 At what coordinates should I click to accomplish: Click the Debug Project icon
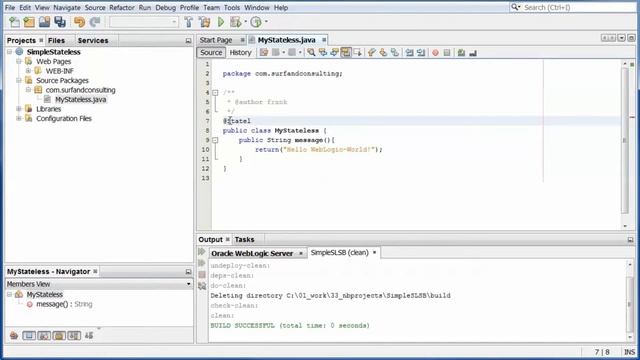click(x=236, y=22)
